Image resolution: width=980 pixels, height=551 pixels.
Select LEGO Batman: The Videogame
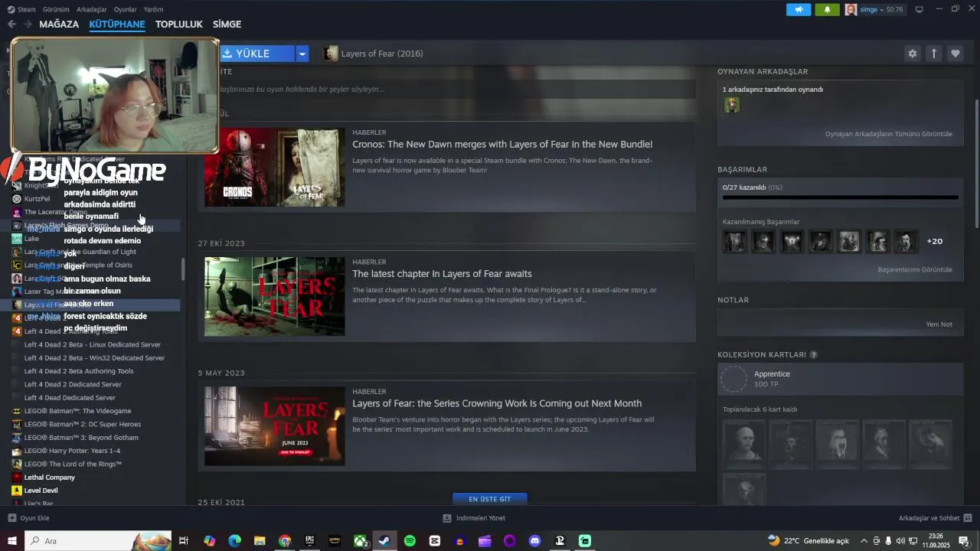pyautogui.click(x=77, y=411)
